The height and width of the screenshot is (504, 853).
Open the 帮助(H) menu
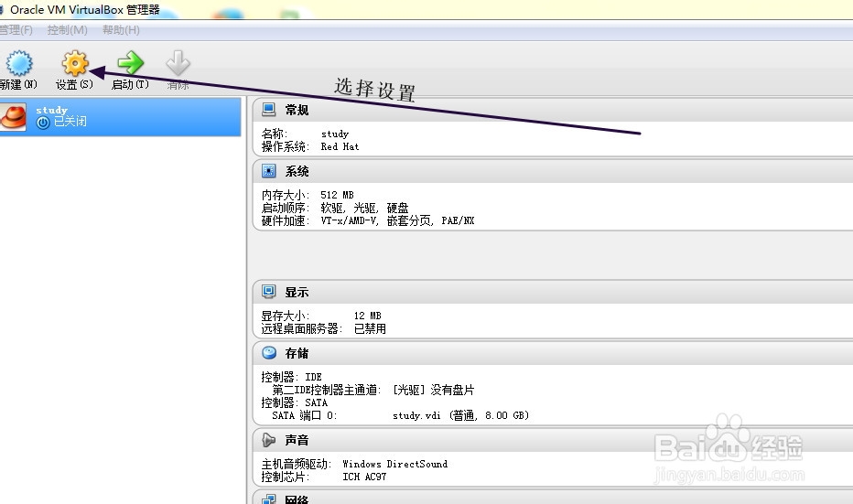click(121, 30)
